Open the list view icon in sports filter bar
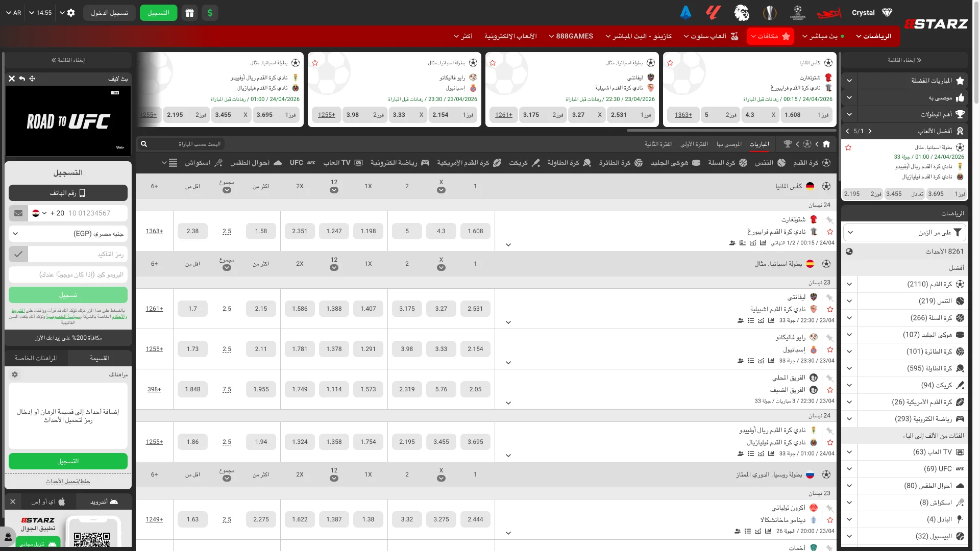Viewport: 980px width, 551px height. [173, 163]
